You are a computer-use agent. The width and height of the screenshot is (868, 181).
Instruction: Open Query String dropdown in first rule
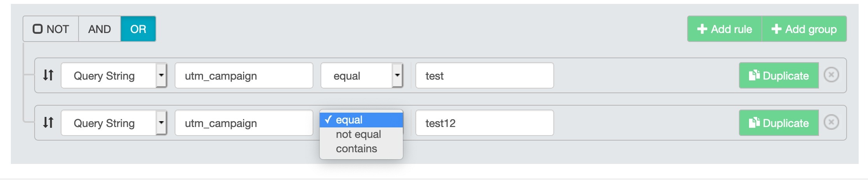click(x=114, y=75)
